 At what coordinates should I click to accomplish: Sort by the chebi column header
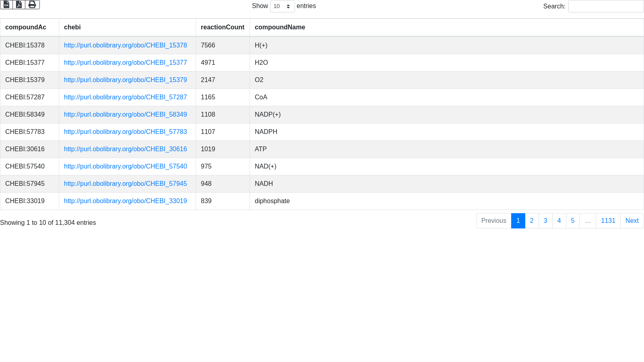(x=72, y=27)
